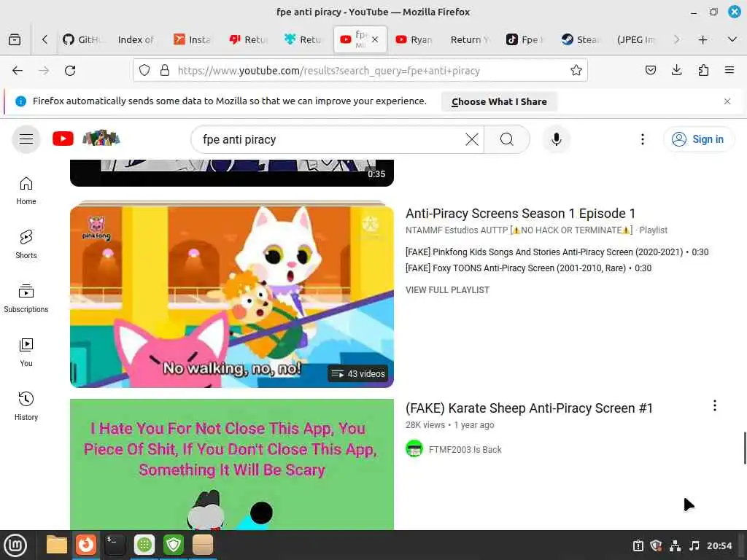Open Firefox View recent browsing

15,39
